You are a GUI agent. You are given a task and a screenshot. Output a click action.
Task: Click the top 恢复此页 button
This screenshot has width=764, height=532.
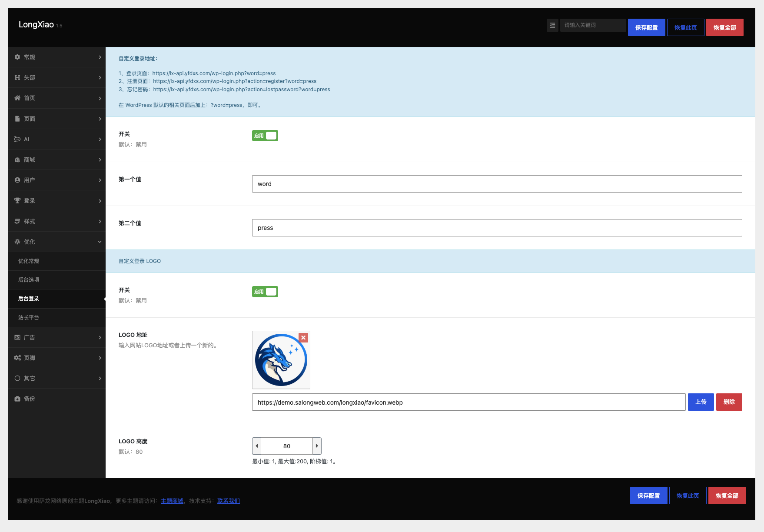tap(686, 27)
